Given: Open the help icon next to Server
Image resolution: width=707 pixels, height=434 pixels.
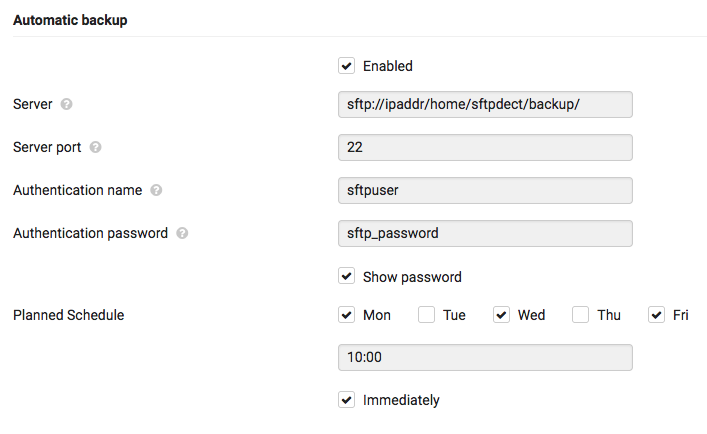Looking at the screenshot, I should (66, 104).
